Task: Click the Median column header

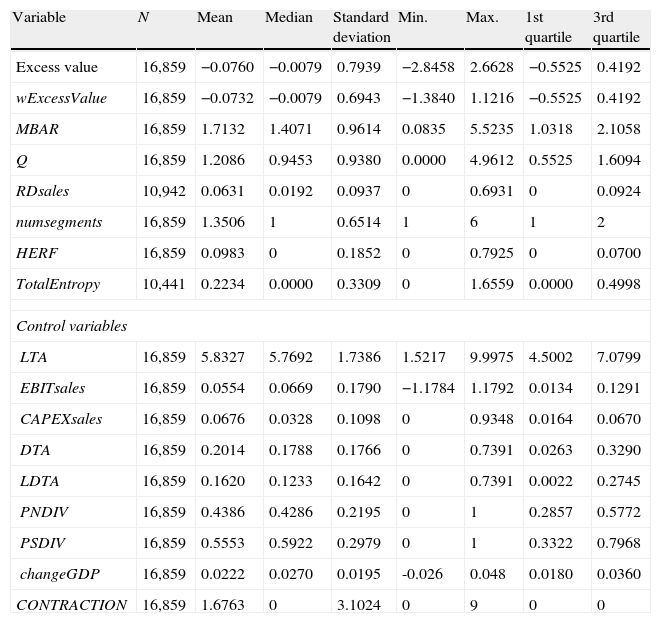Action: click(288, 18)
